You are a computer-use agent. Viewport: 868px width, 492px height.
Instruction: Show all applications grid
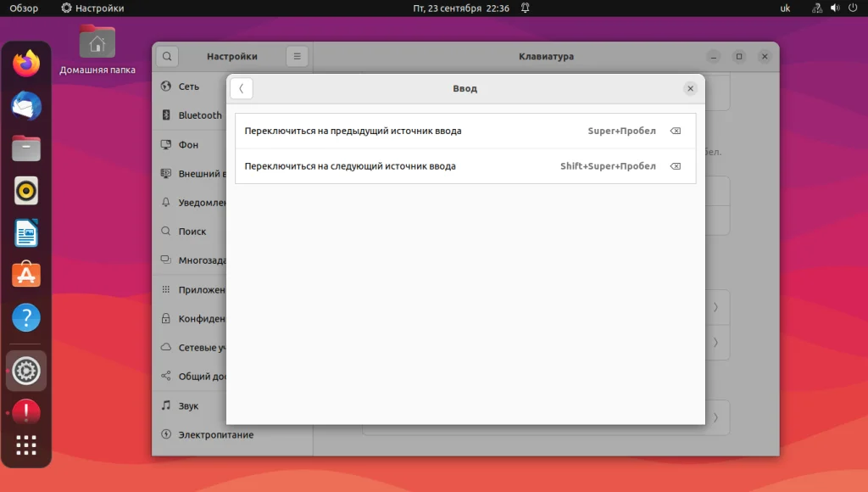pyautogui.click(x=26, y=444)
